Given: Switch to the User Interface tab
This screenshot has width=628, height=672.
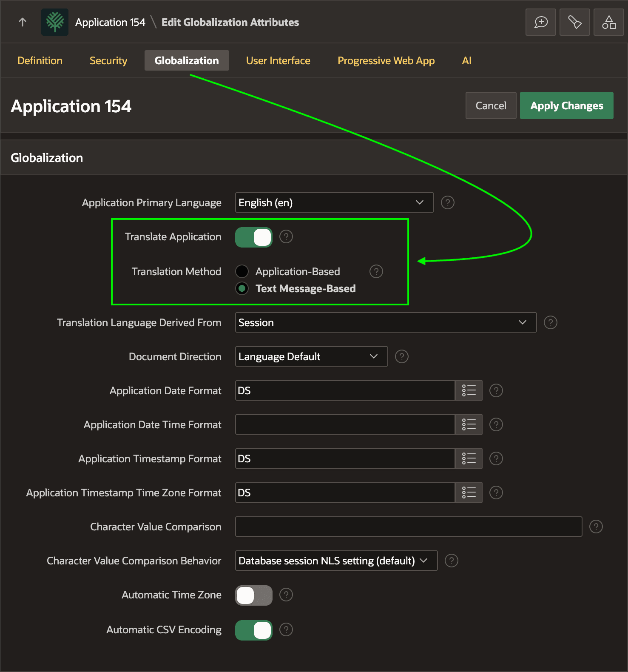Looking at the screenshot, I should (278, 60).
